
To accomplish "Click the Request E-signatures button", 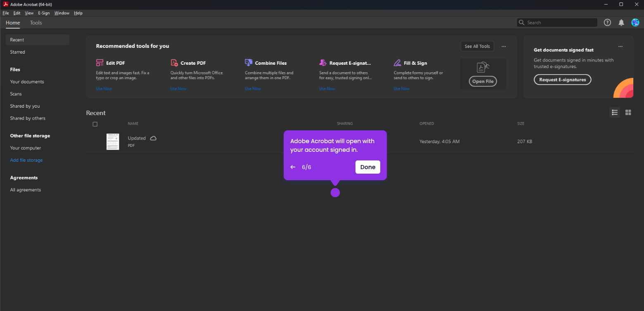I will (563, 80).
